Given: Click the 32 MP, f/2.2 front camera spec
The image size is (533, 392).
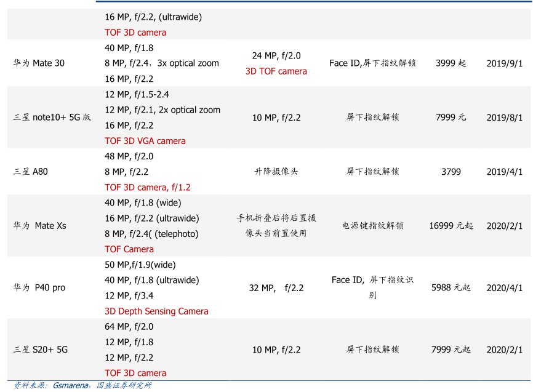Looking at the screenshot, I should (x=276, y=287).
